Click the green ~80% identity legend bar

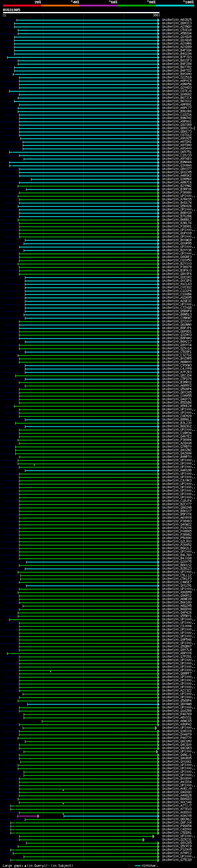(137, 6)
